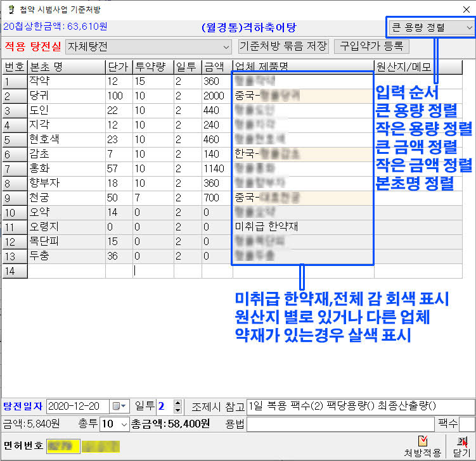Viewport: 476px width, 461px height.
Task: Open the calendar picker for 탕전일자
Action: click(119, 406)
